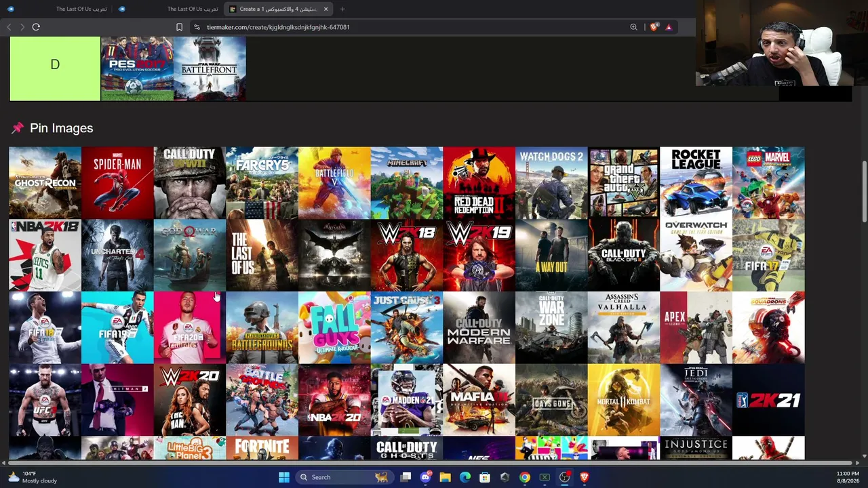Viewport: 868px width, 488px height.
Task: Pick the Batman Arkham Knight cover
Action: [x=334, y=256]
